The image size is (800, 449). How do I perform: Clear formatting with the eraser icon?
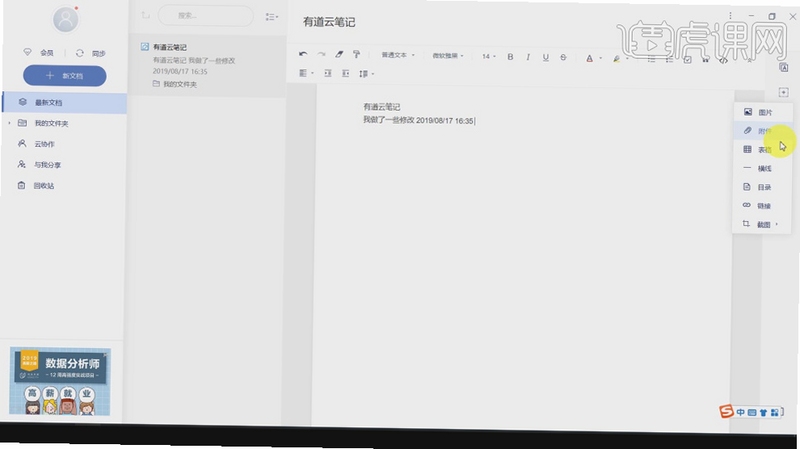point(339,54)
